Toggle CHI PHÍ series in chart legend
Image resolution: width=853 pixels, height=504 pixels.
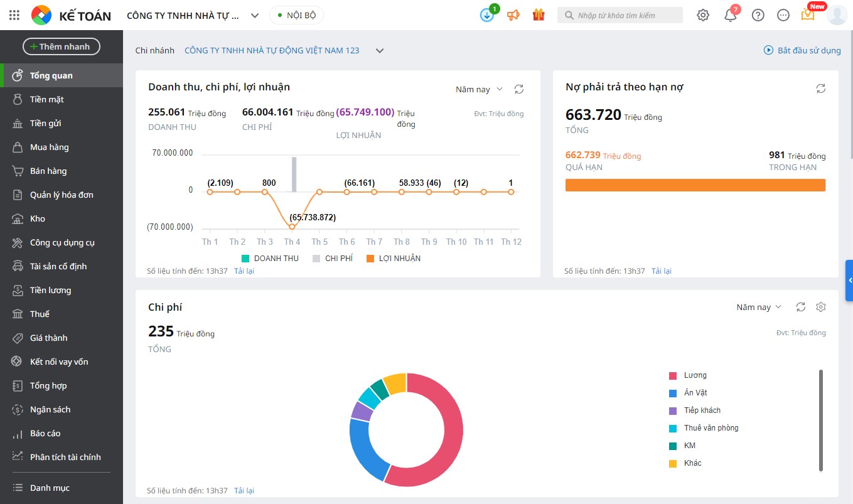coord(332,258)
